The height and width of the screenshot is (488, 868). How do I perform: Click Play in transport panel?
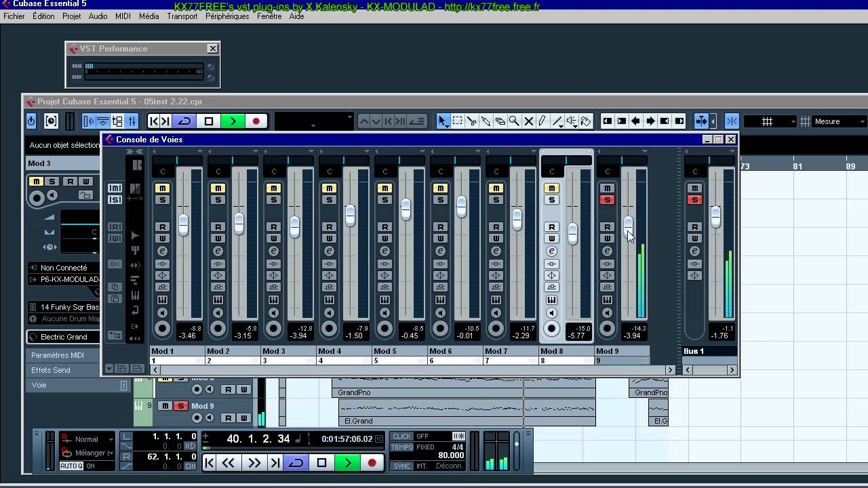pos(348,463)
